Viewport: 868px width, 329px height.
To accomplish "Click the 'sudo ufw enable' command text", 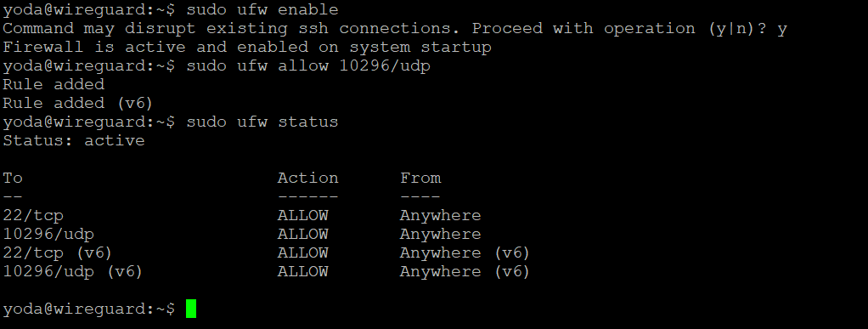I will coord(262,9).
